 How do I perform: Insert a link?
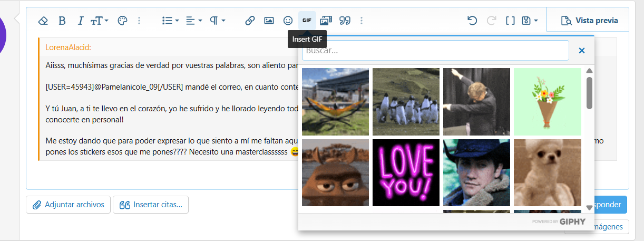(250, 21)
